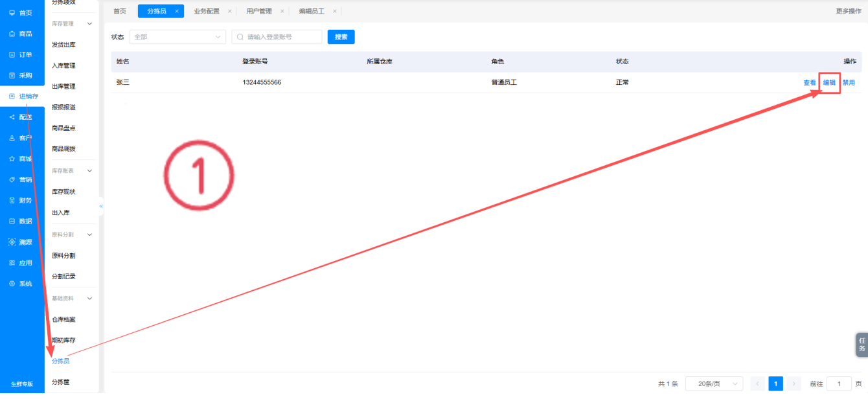Open the 状态 全部 dropdown
868x399 pixels.
(177, 37)
